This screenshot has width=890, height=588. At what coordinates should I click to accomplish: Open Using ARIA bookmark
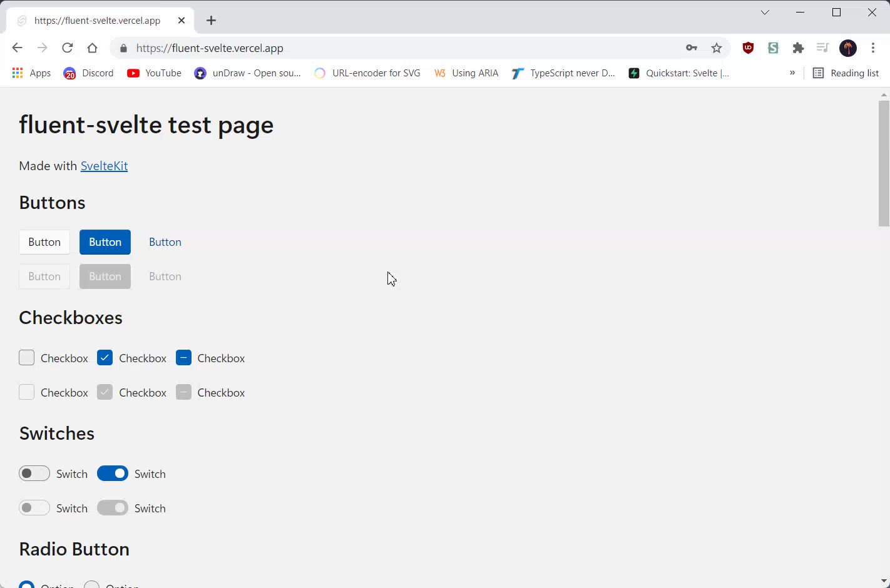pyautogui.click(x=466, y=73)
